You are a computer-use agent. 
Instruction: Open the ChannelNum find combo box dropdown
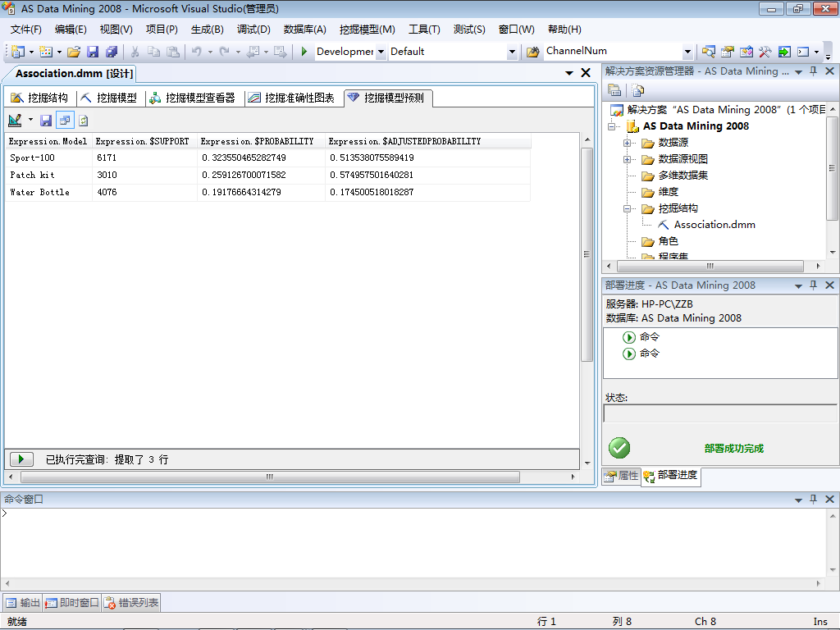click(687, 52)
